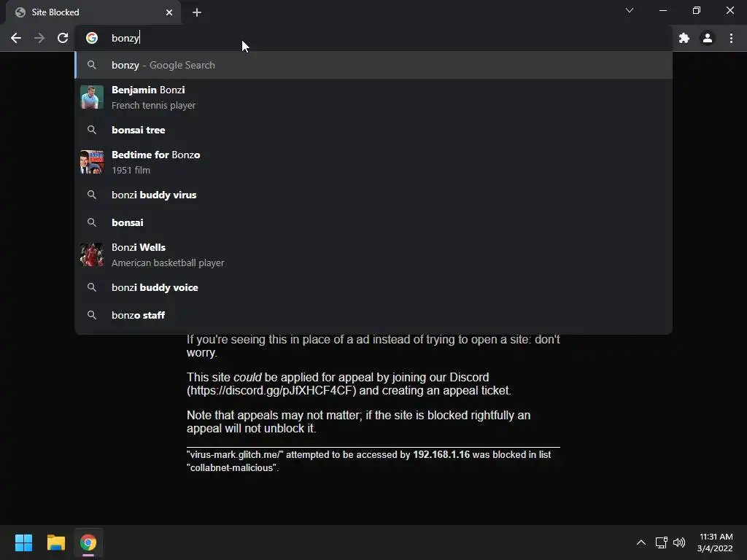Pick the 'bonzo staff' suggestion
This screenshot has width=747, height=560.
pyautogui.click(x=373, y=315)
